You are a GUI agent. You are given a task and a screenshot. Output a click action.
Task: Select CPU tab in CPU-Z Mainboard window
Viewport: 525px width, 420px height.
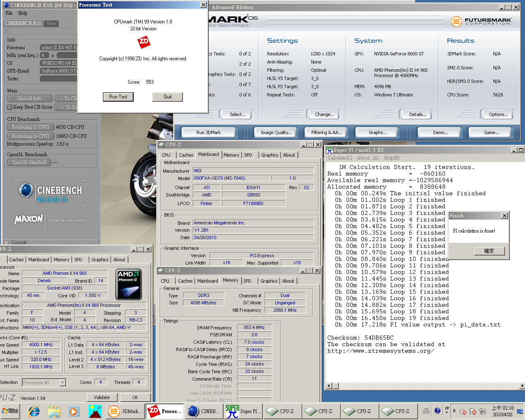click(166, 155)
